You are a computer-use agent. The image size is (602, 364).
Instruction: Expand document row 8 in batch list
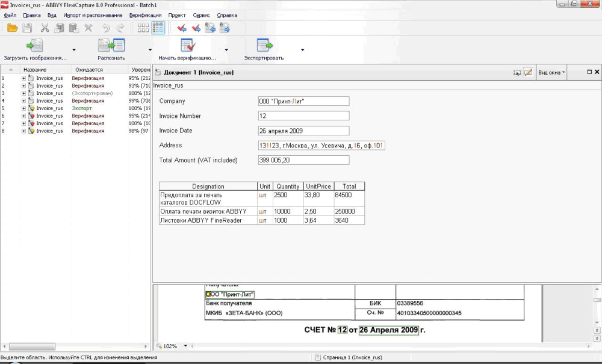click(x=24, y=131)
